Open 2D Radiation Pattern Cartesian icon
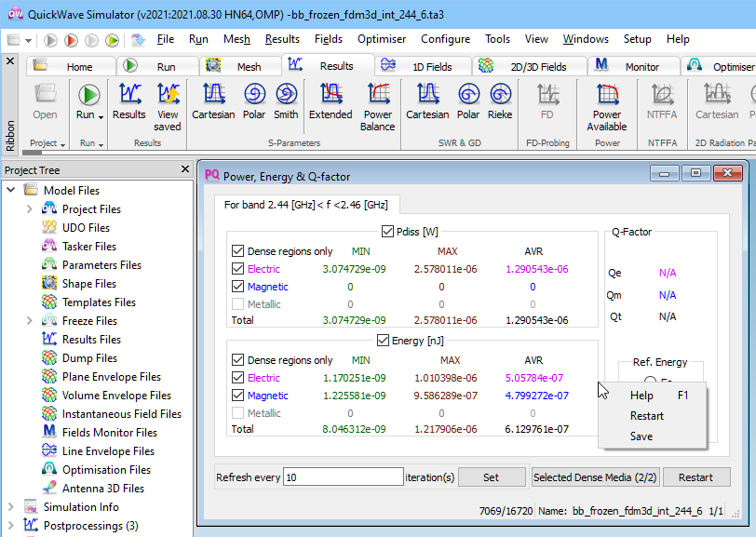Viewport: 756px width, 537px height. coord(717,93)
